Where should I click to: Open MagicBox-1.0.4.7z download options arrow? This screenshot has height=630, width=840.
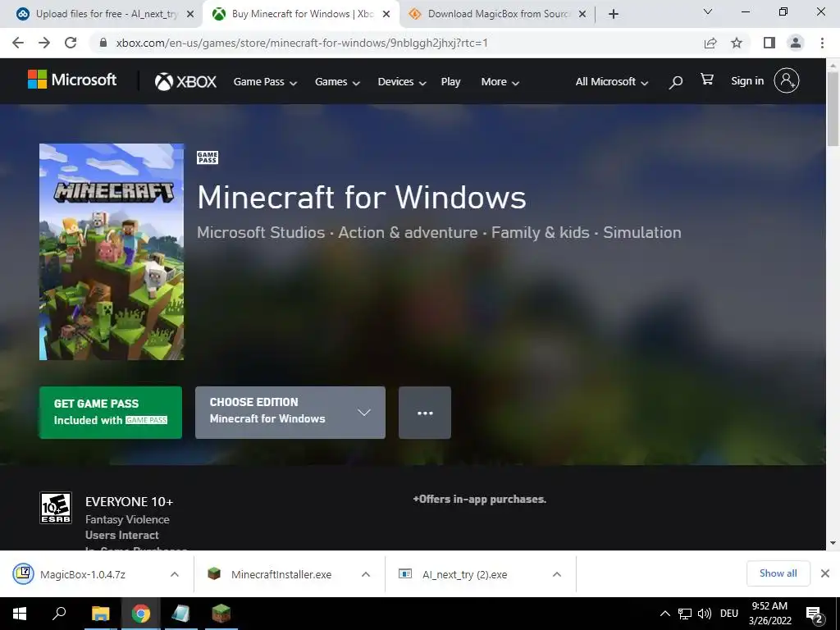[x=174, y=574]
